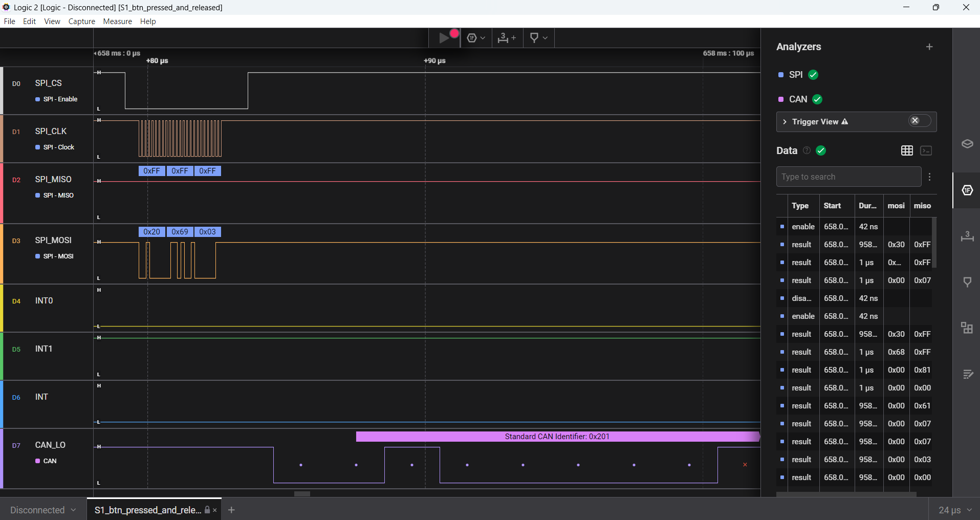Select the INT1 channel label
Viewport: 980px width, 520px height.
43,349
